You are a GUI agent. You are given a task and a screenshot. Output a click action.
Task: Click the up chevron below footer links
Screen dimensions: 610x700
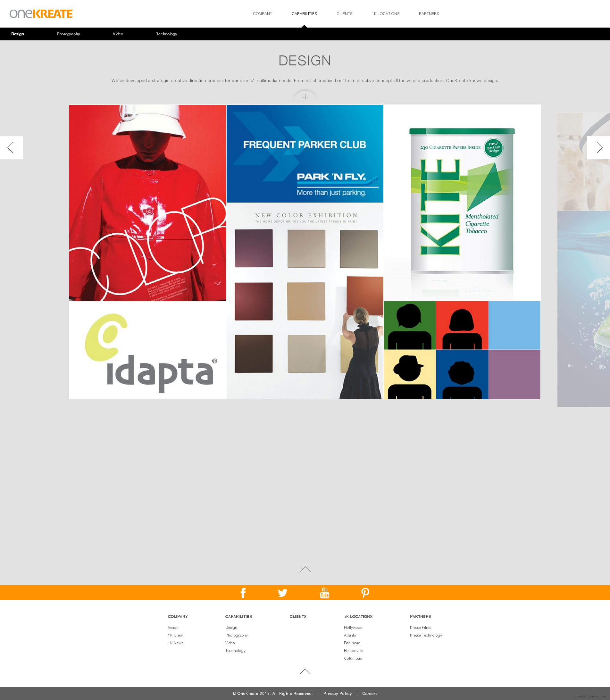(x=305, y=671)
